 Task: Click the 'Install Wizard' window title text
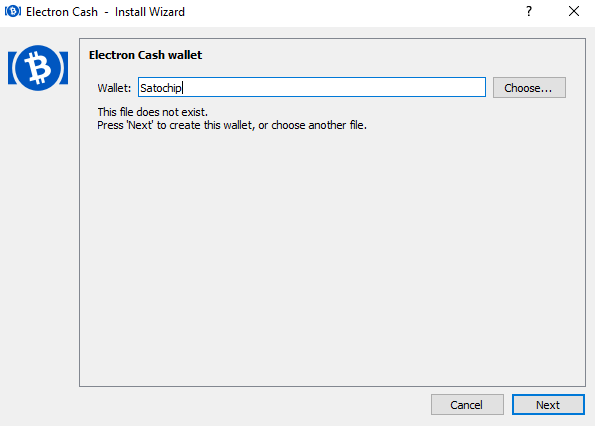pos(150,12)
